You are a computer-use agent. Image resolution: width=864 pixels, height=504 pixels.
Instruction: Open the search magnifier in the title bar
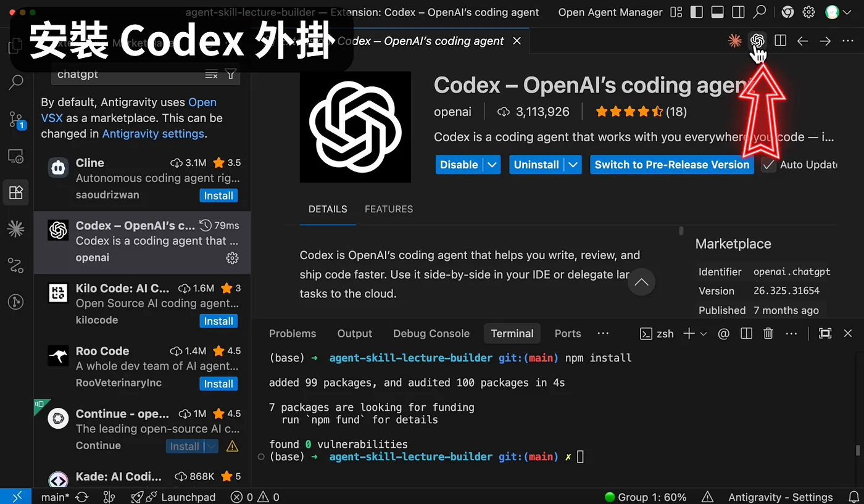(760, 12)
